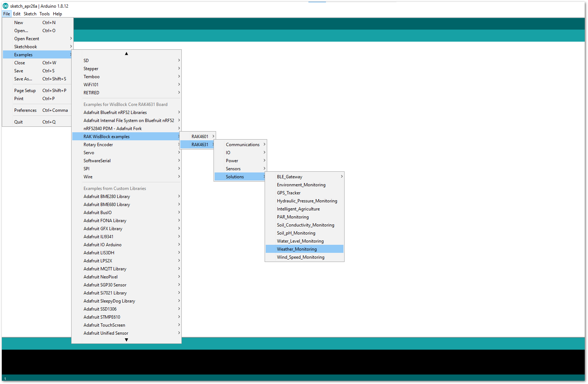588x384 pixels.
Task: Open Adafruit FONA Library examples
Action: (126, 221)
